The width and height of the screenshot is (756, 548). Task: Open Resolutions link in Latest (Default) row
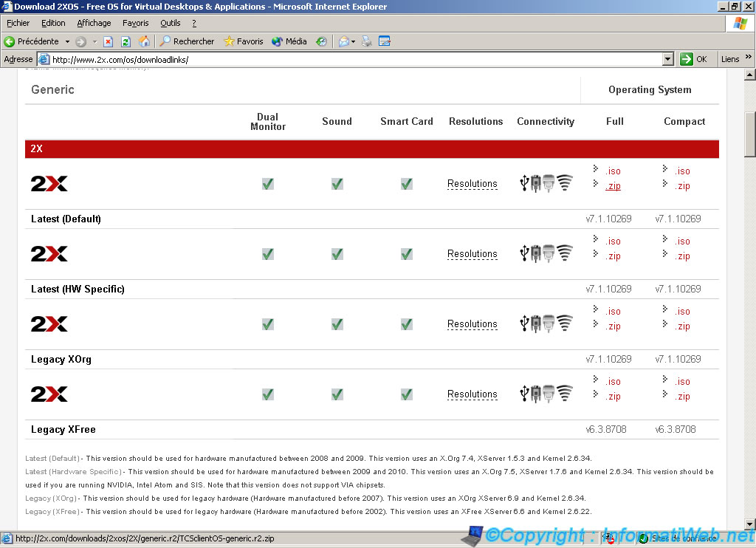click(x=472, y=184)
